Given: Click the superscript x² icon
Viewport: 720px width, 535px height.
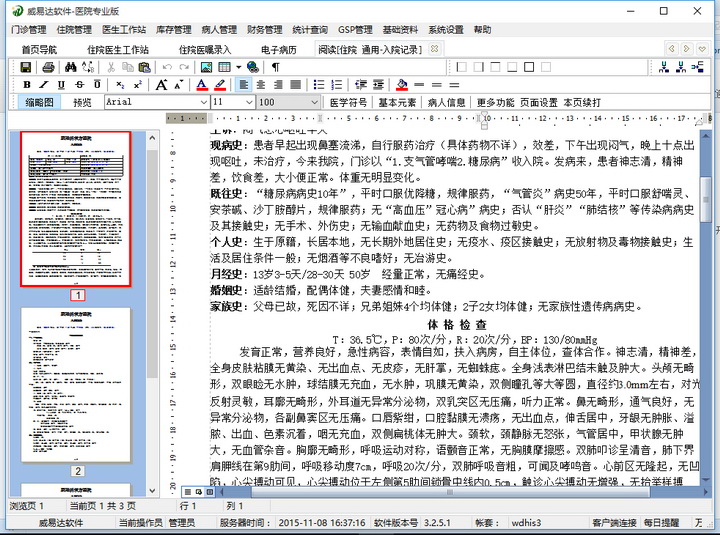Looking at the screenshot, I should 137,85.
